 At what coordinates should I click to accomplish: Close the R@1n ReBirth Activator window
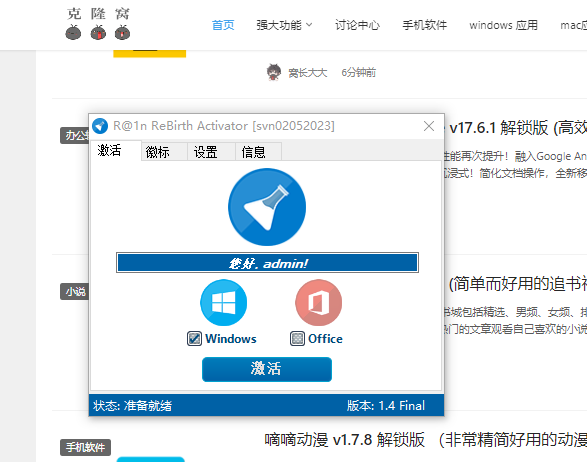point(429,126)
